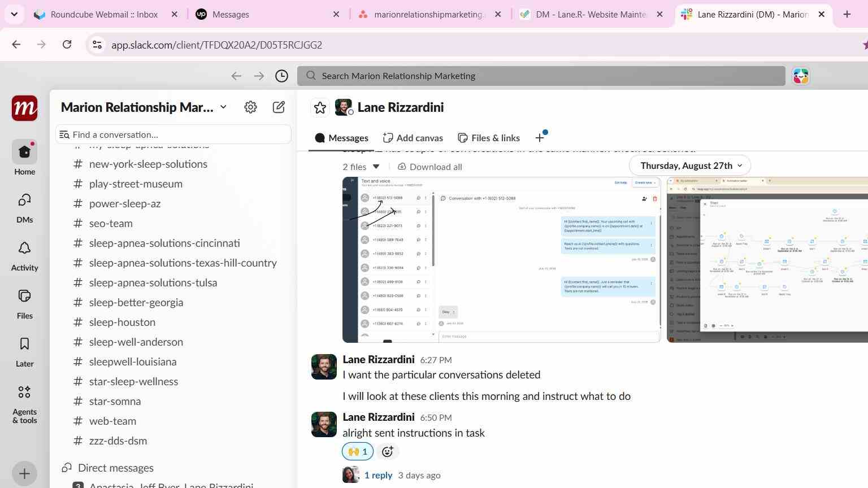Screen dimensions: 868x488
Task: Select the Add canvas tab
Action: click(413, 138)
